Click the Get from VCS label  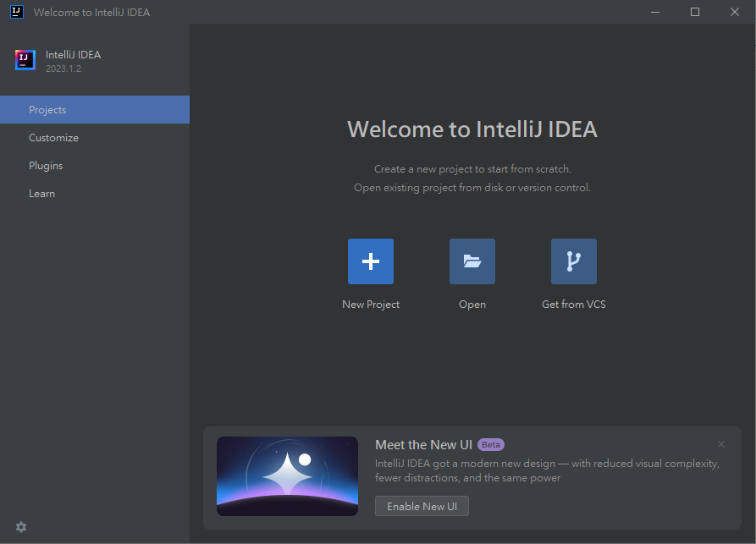coord(574,304)
